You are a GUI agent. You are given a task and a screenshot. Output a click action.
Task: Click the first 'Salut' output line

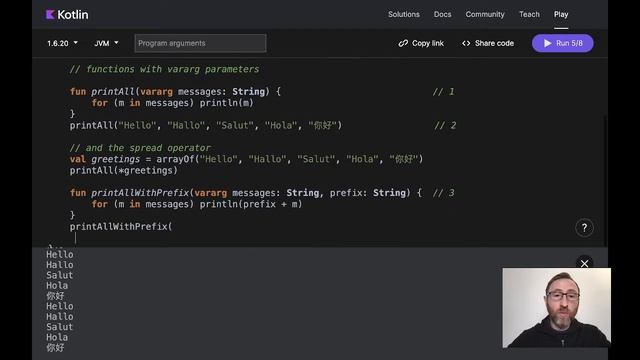tap(60, 275)
